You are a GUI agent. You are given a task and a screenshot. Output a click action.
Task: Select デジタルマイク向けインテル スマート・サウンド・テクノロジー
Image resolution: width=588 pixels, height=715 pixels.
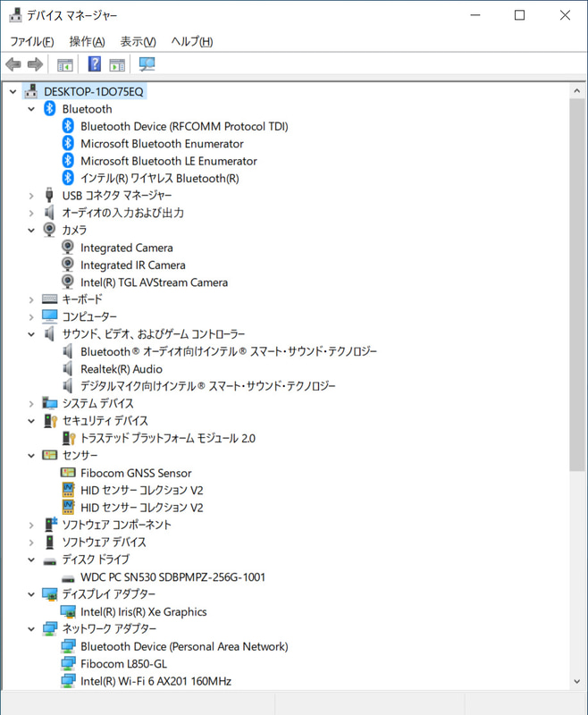point(208,386)
